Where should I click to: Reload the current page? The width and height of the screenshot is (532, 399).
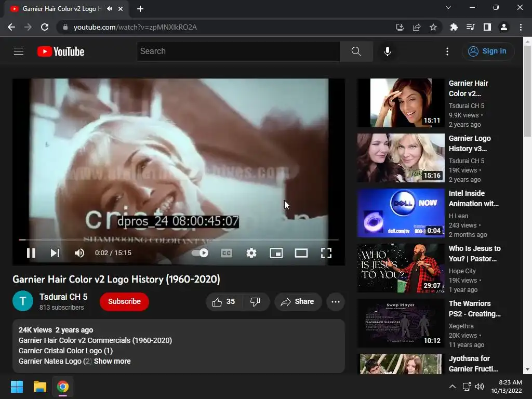(45, 27)
